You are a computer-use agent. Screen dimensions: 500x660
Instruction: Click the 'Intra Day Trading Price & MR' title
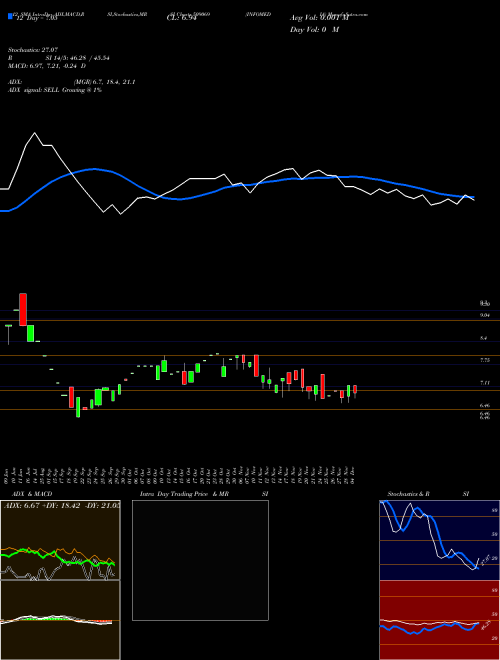(184, 494)
